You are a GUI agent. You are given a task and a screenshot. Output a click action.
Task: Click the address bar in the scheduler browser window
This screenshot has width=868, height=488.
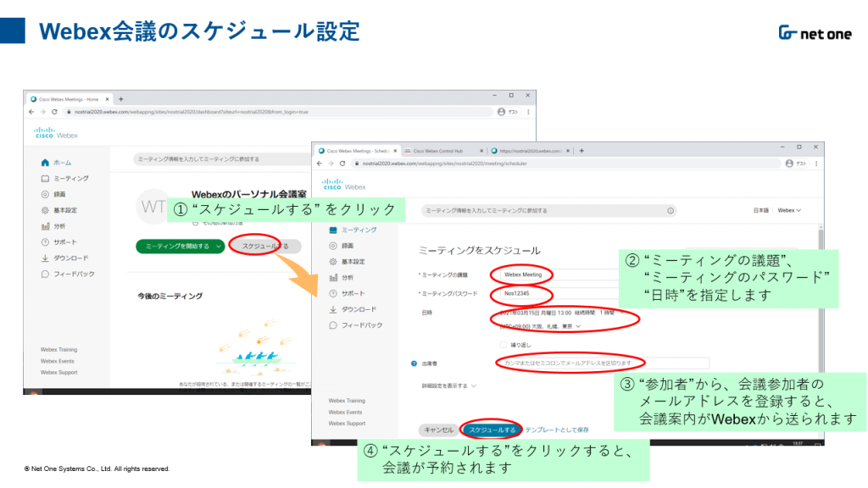coord(565,164)
